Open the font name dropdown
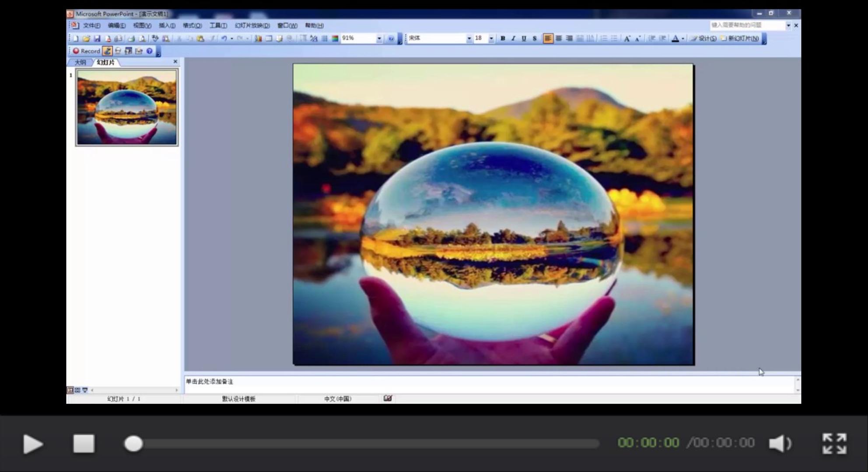This screenshot has height=472, width=868. point(469,38)
